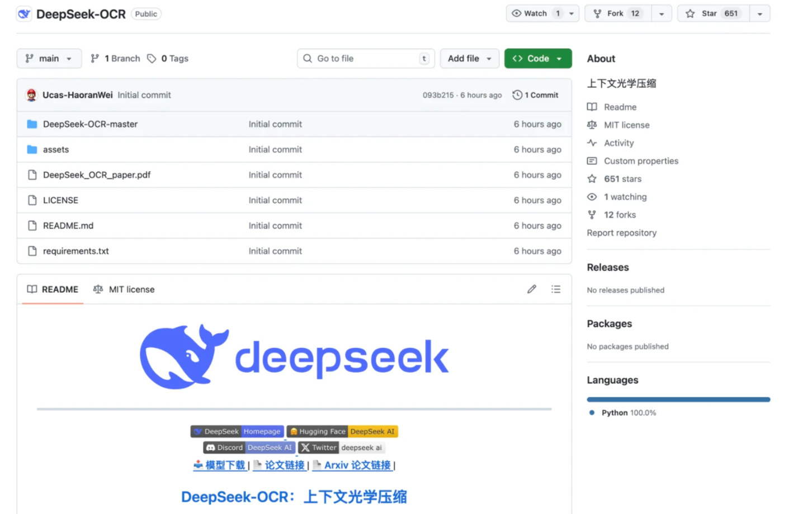This screenshot has width=812, height=514.
Task: Click the star icon beside 651 stars
Action: (x=592, y=179)
